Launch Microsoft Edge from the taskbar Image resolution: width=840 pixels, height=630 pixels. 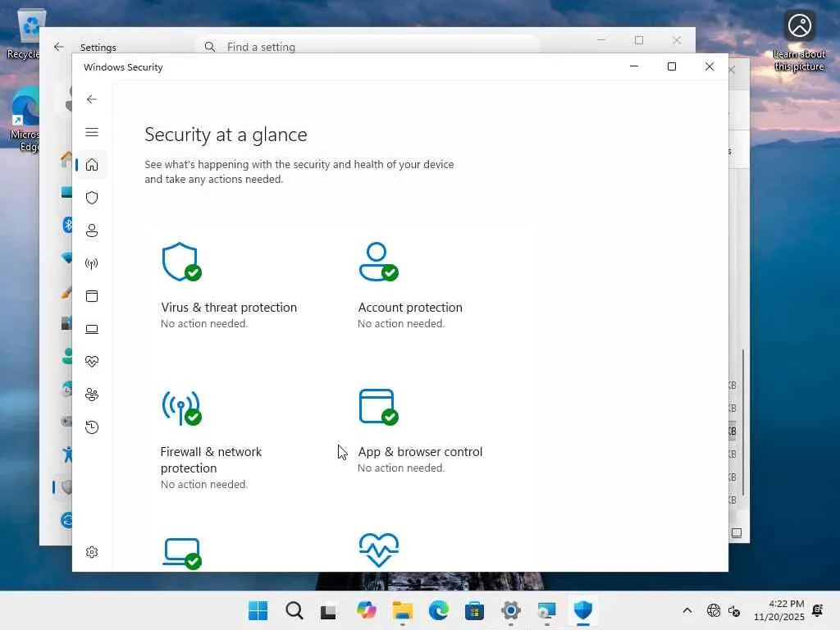coord(438,610)
